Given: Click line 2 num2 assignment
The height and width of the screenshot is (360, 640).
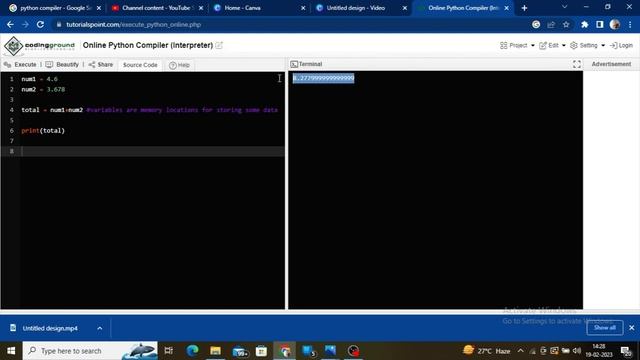Looking at the screenshot, I should [43, 89].
